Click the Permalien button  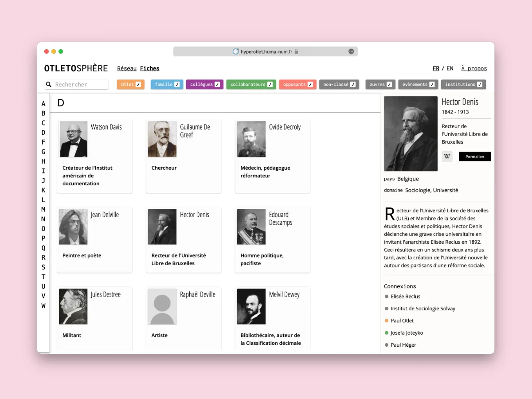pyautogui.click(x=475, y=156)
